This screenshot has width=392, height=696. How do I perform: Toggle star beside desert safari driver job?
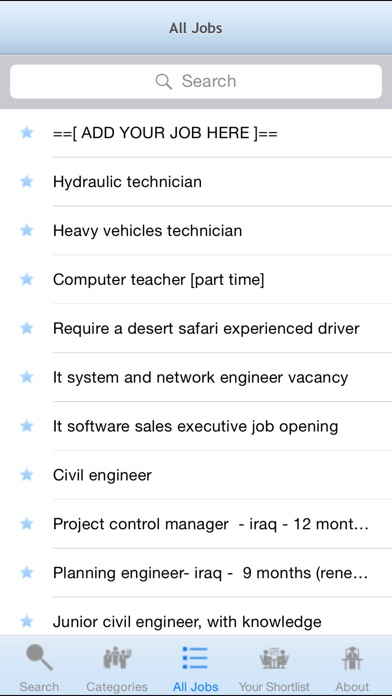point(27,328)
